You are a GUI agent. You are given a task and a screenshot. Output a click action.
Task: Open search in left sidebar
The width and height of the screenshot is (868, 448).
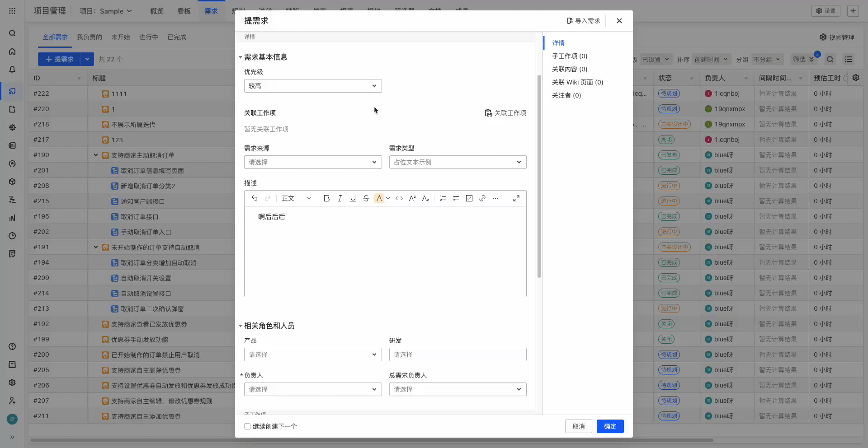12,33
